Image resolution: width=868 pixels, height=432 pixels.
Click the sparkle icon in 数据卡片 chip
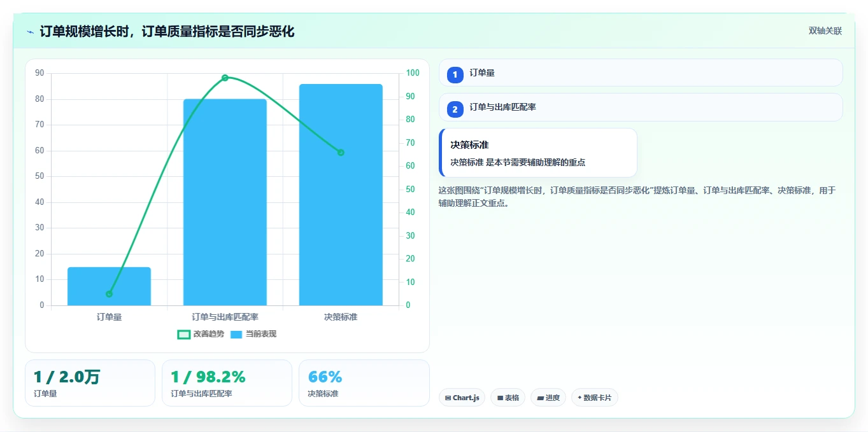click(x=580, y=398)
